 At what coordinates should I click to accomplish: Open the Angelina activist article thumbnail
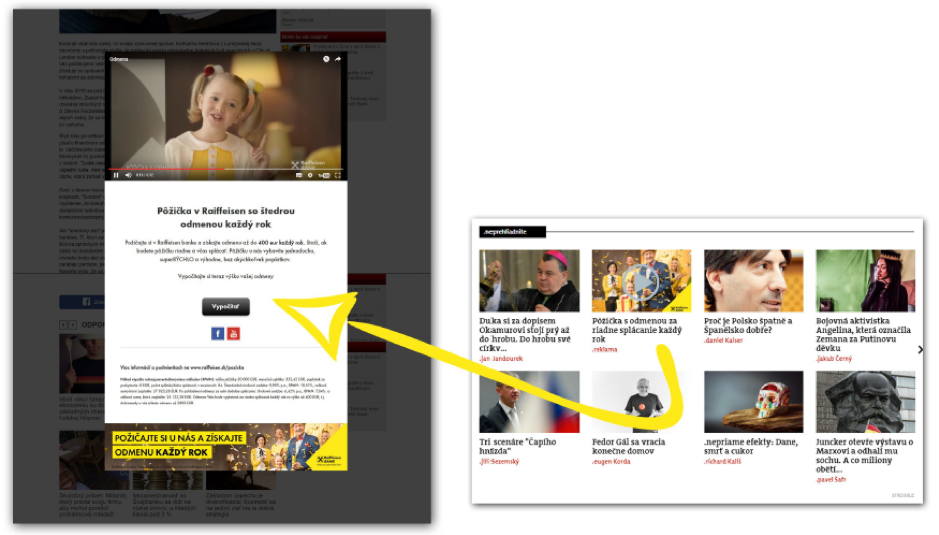point(865,280)
